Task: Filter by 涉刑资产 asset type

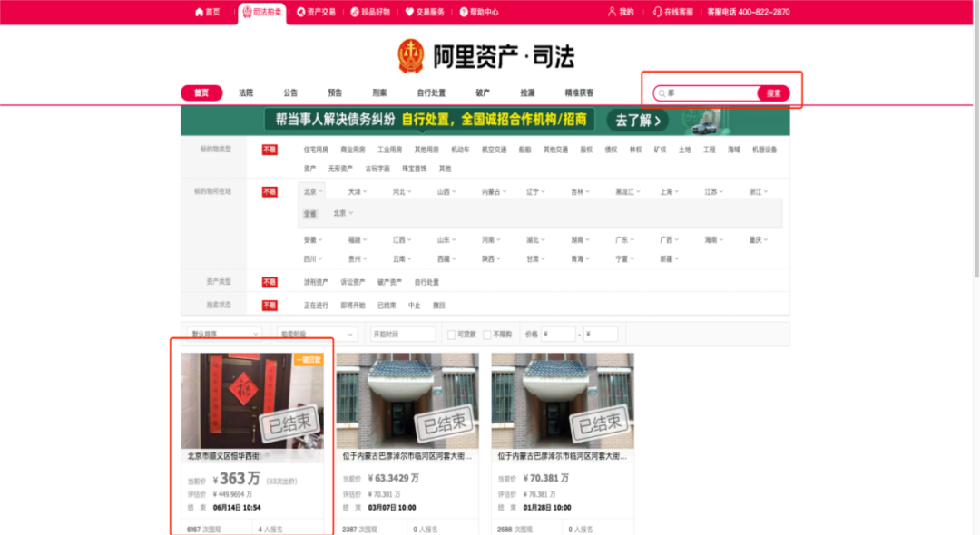Action: tap(316, 282)
